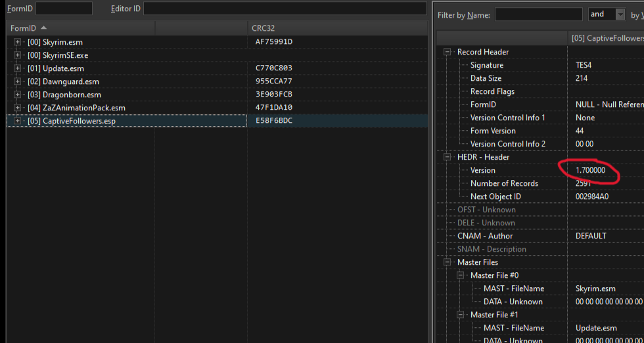Click the [05] CaptiveFollowers column header
Viewport: 644px width, 343px height.
pyautogui.click(x=606, y=38)
